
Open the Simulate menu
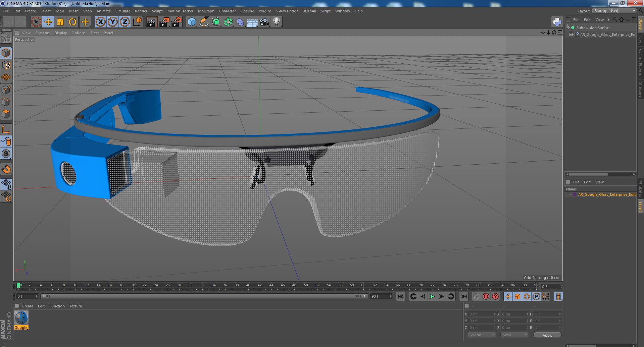123,11
